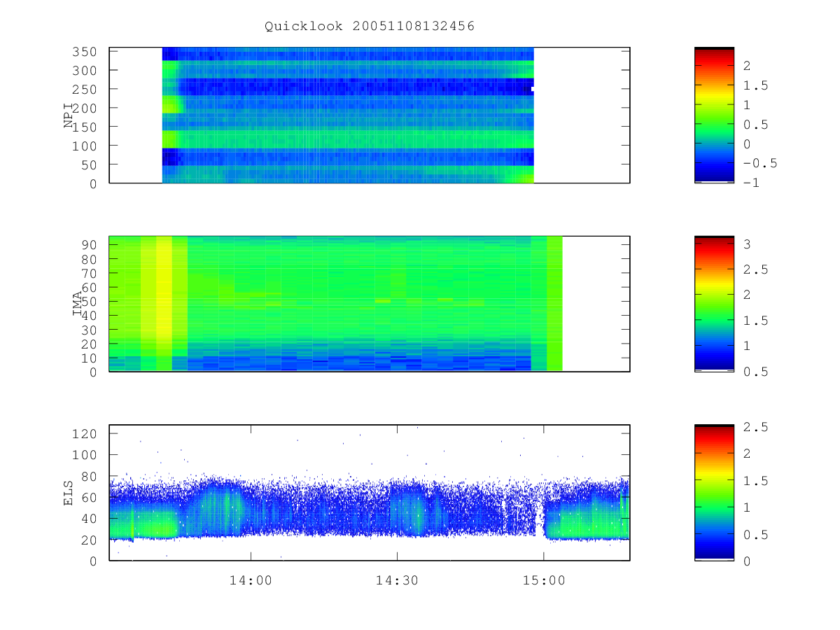Click the 0 label on ELS color bar

(x=747, y=561)
